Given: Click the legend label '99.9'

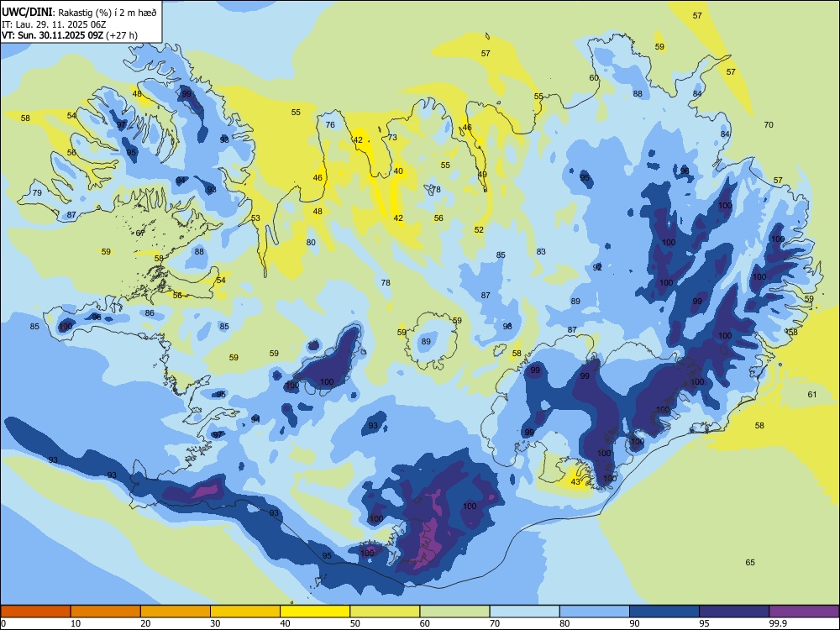Looking at the screenshot, I should pos(778,623).
